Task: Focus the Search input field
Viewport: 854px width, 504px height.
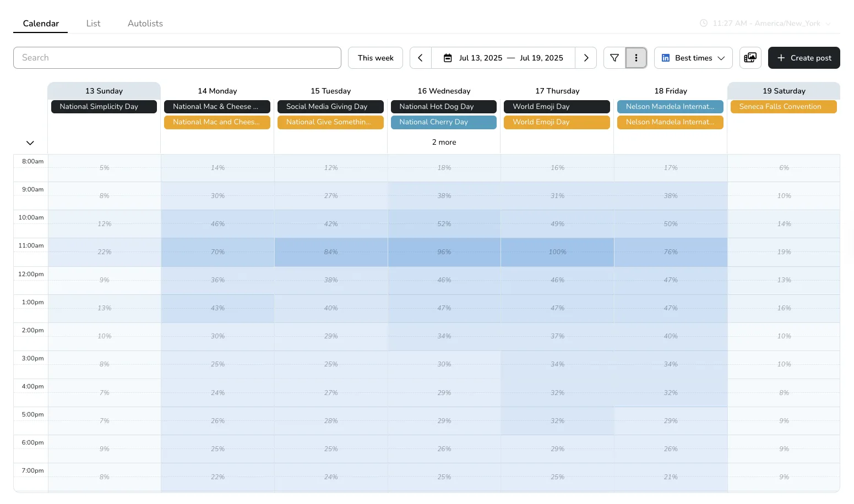Action: click(177, 58)
